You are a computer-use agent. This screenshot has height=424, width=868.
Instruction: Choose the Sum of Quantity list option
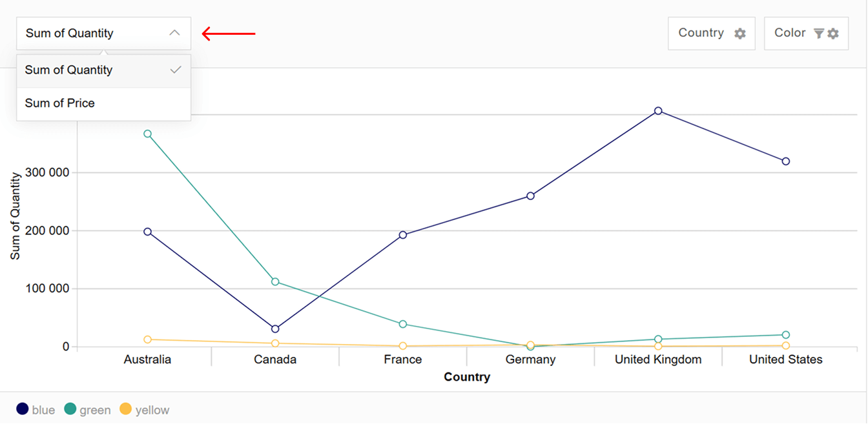pyautogui.click(x=68, y=70)
